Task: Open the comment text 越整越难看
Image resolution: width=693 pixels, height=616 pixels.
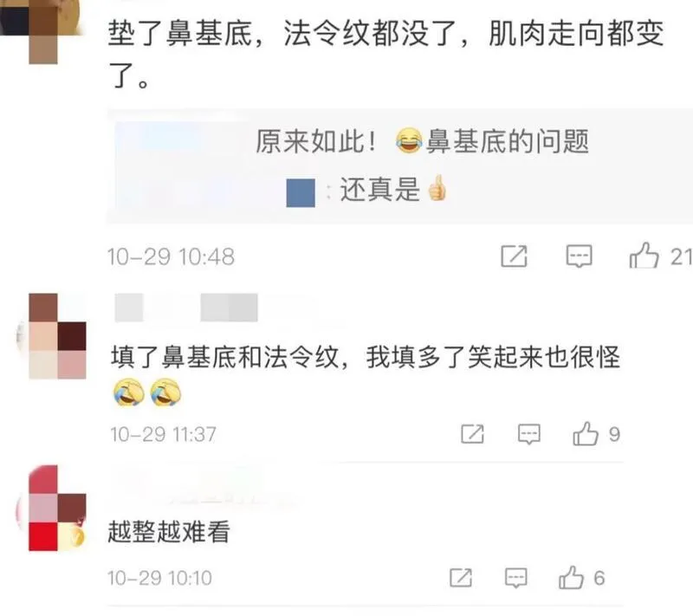Action: [x=169, y=532]
